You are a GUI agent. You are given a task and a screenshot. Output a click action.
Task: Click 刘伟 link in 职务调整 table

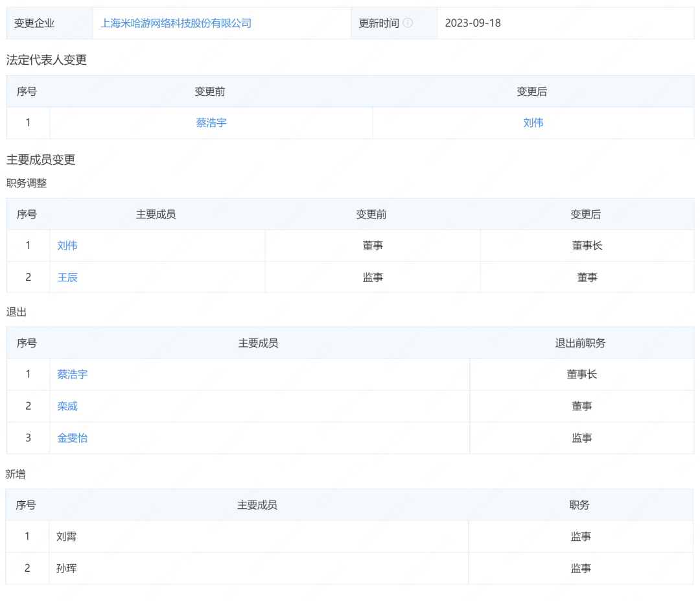tap(67, 245)
